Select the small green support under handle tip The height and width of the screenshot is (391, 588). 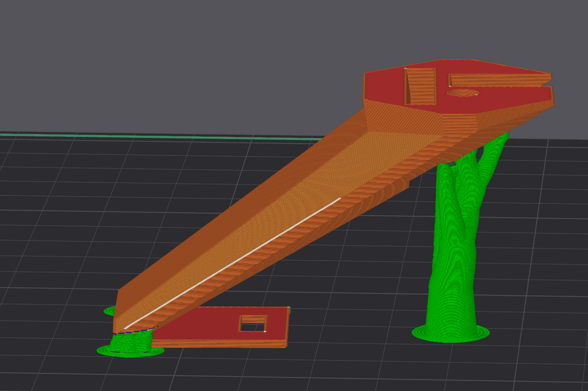click(x=130, y=342)
